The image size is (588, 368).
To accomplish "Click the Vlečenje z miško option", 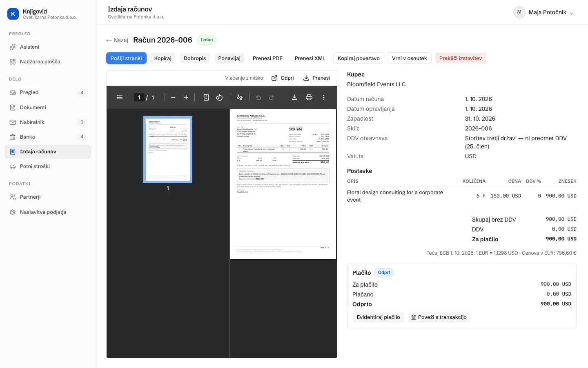I will 244,78.
